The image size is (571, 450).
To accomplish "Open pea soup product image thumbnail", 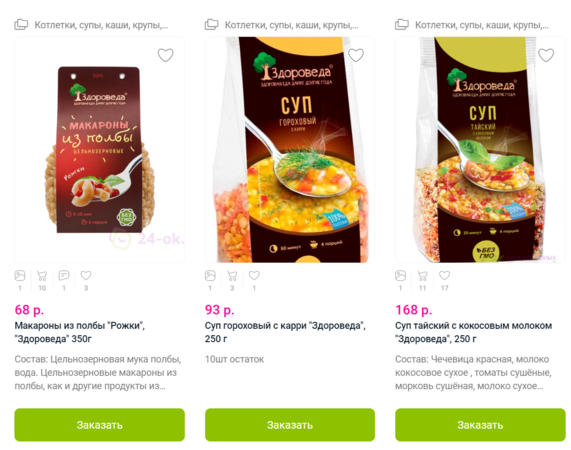I will pos(290,150).
